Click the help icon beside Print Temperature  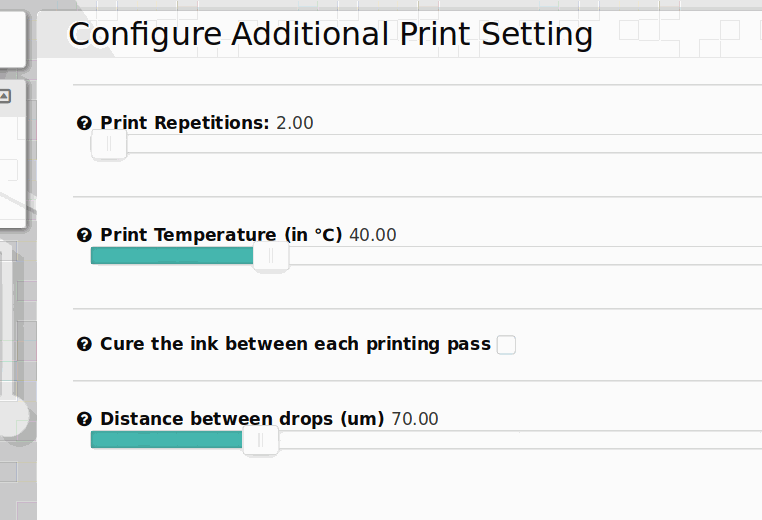(85, 235)
